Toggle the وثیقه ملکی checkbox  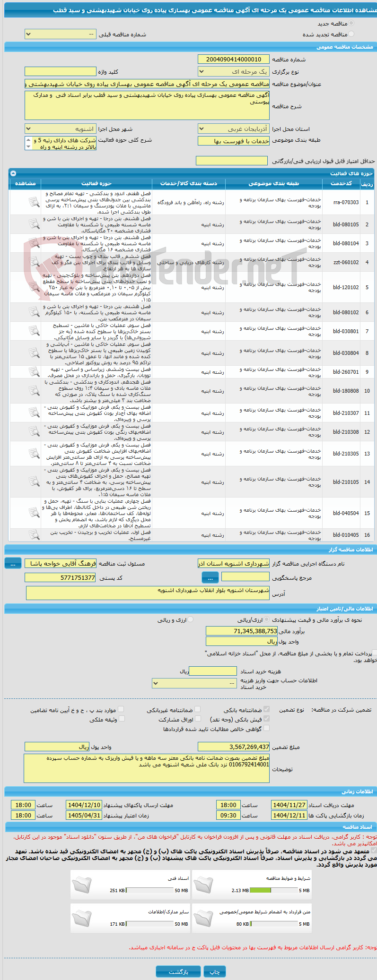(122, 719)
